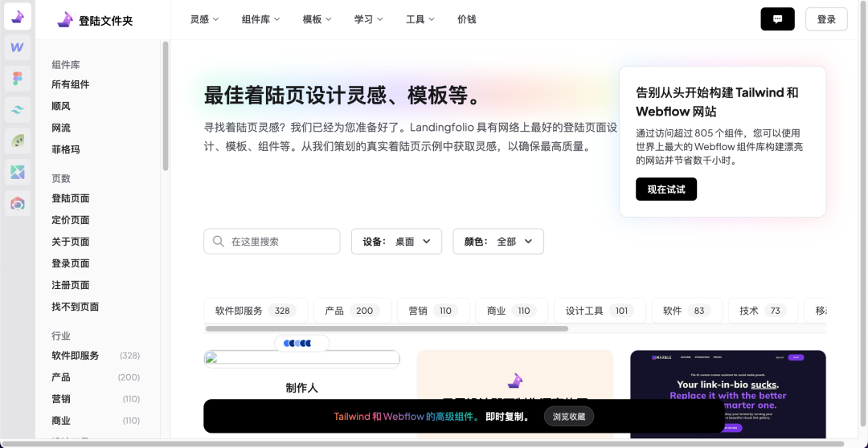Open 登陆页面 in the sidebar
The height and width of the screenshot is (448, 868).
70,198
